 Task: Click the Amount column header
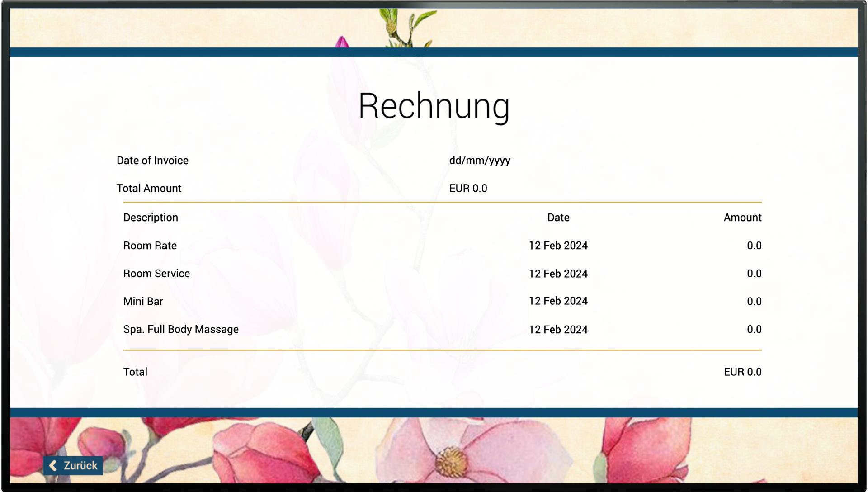point(743,218)
